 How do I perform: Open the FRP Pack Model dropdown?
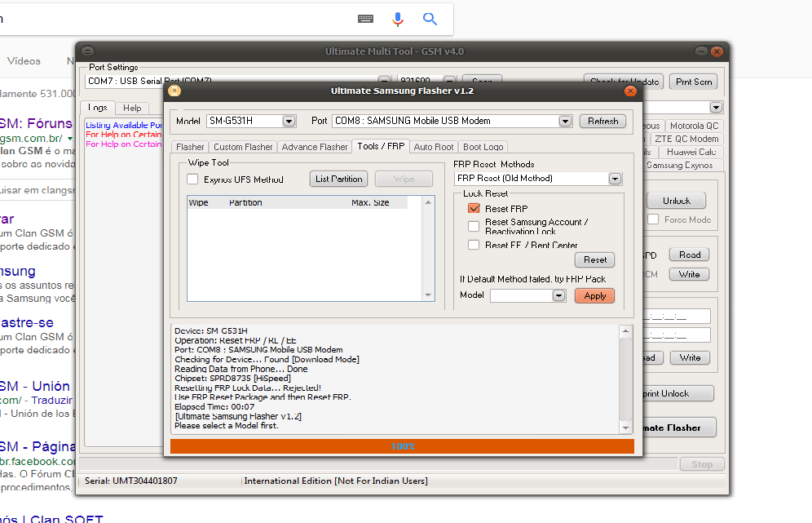pyautogui.click(x=558, y=295)
